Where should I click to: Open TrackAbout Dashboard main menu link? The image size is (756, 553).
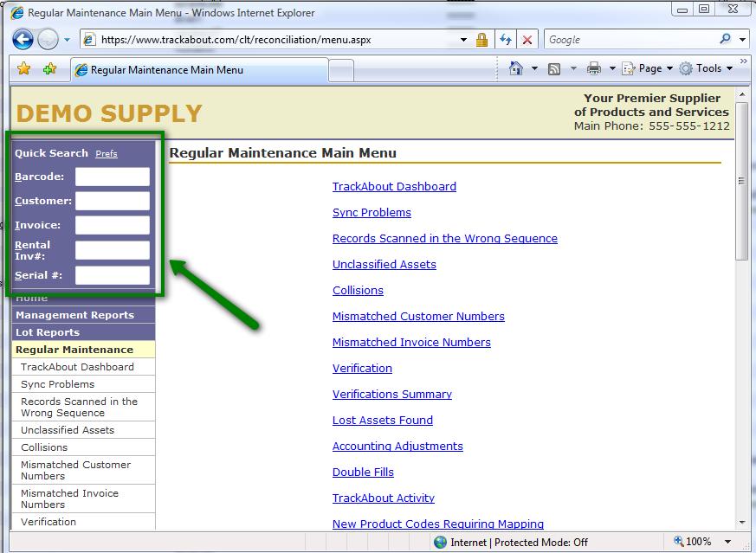pyautogui.click(x=394, y=186)
